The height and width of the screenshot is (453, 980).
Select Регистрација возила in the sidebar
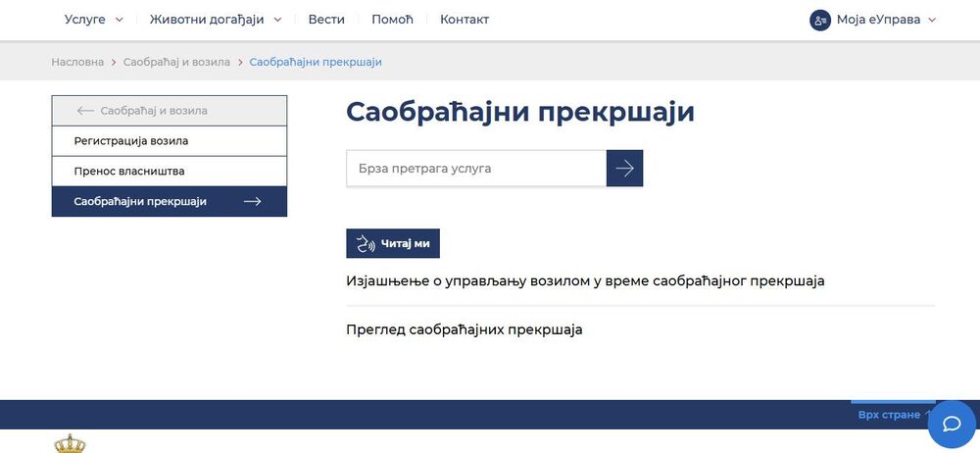(x=131, y=141)
